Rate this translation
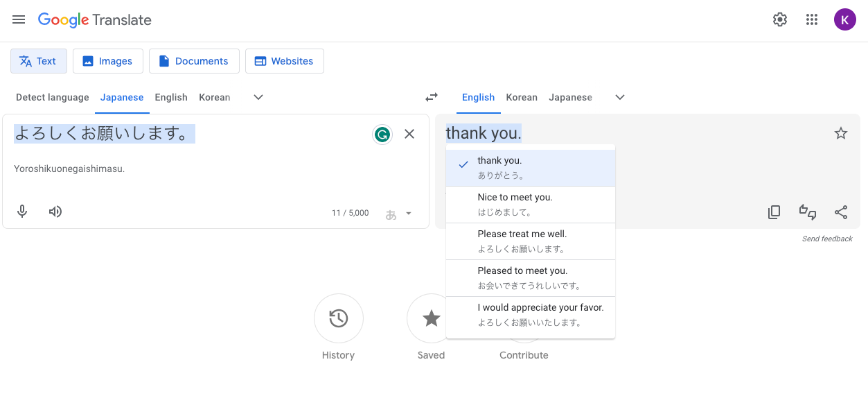This screenshot has height=396, width=868. [x=808, y=212]
